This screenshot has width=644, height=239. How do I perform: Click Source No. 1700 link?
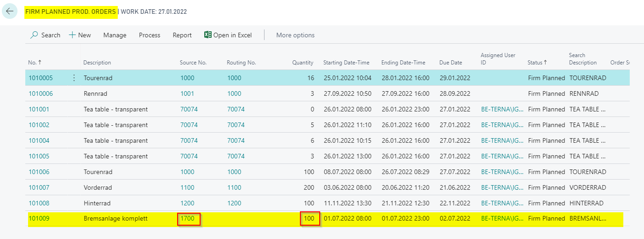click(x=187, y=218)
